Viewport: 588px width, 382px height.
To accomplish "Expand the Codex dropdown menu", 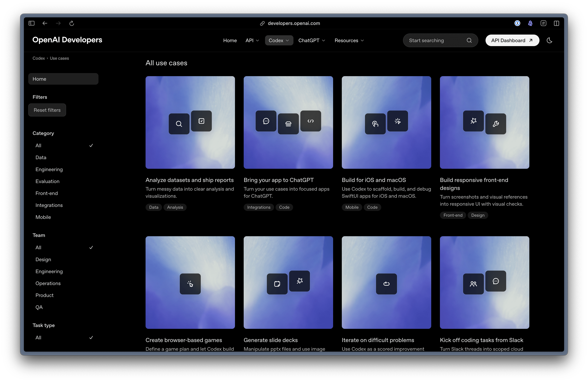I will (279, 41).
